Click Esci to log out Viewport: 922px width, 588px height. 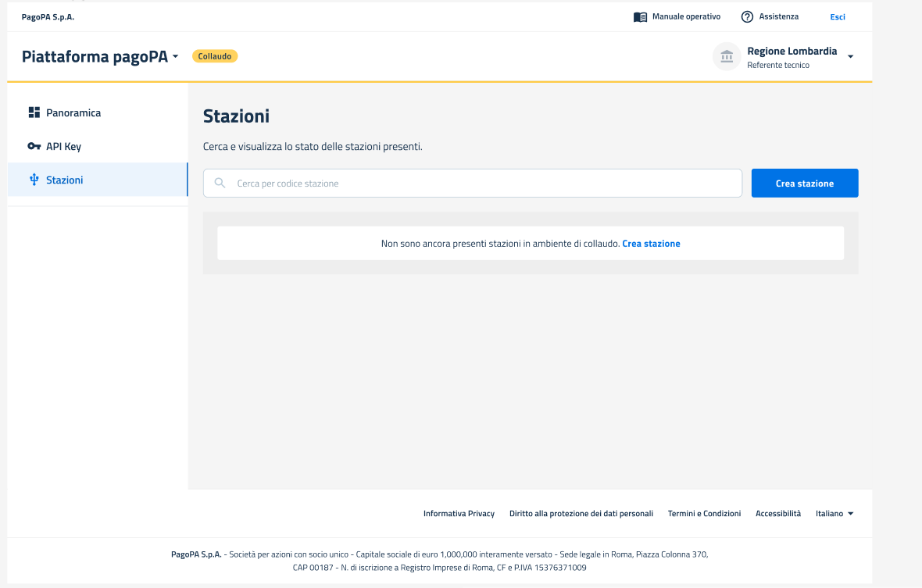[837, 17]
